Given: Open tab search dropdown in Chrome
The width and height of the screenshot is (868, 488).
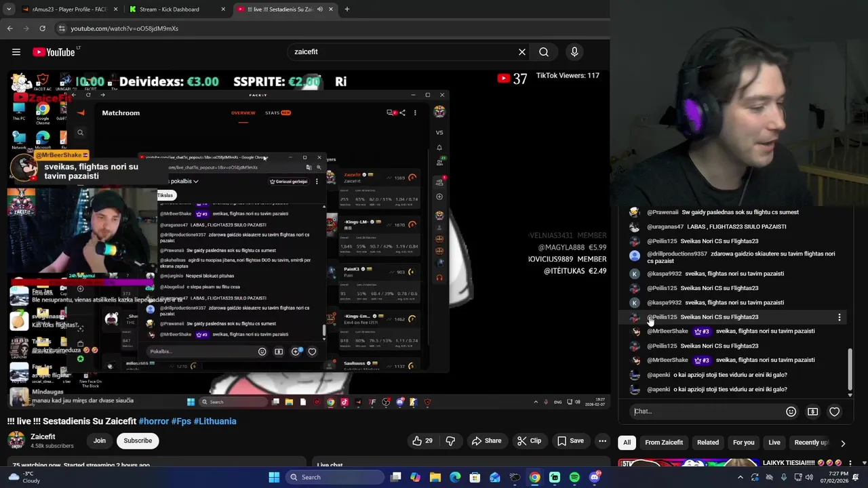Looking at the screenshot, I should (x=9, y=9).
